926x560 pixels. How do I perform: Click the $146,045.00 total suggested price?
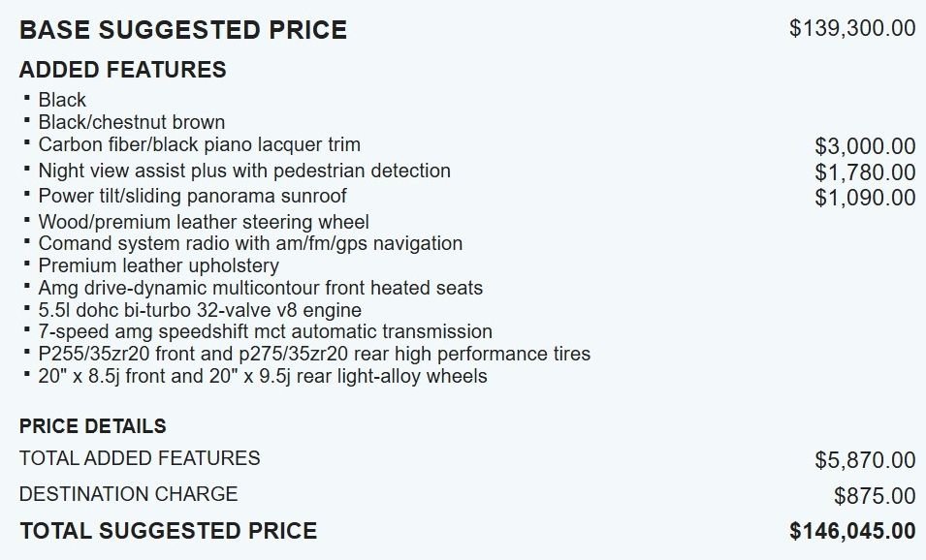coord(852,531)
